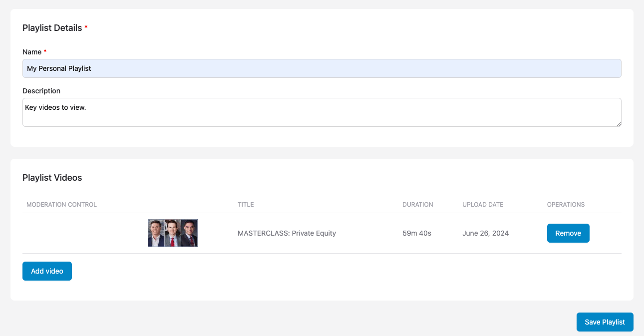Click the June 26, 2024 upload date

485,233
